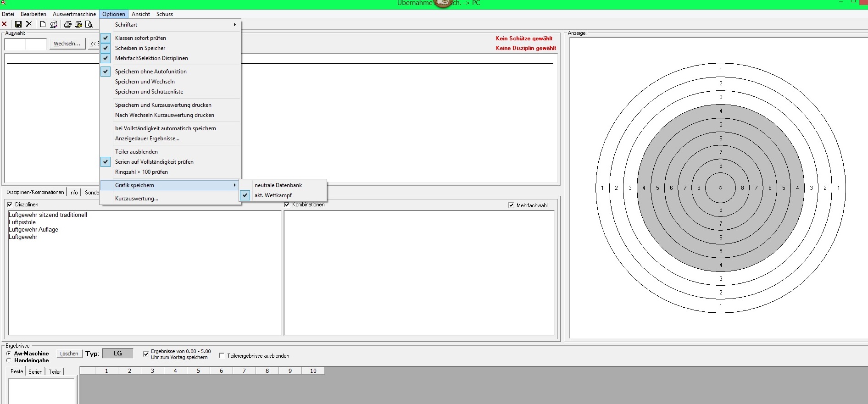This screenshot has height=404, width=868.
Task: Click the black X delete icon
Action: coord(29,24)
